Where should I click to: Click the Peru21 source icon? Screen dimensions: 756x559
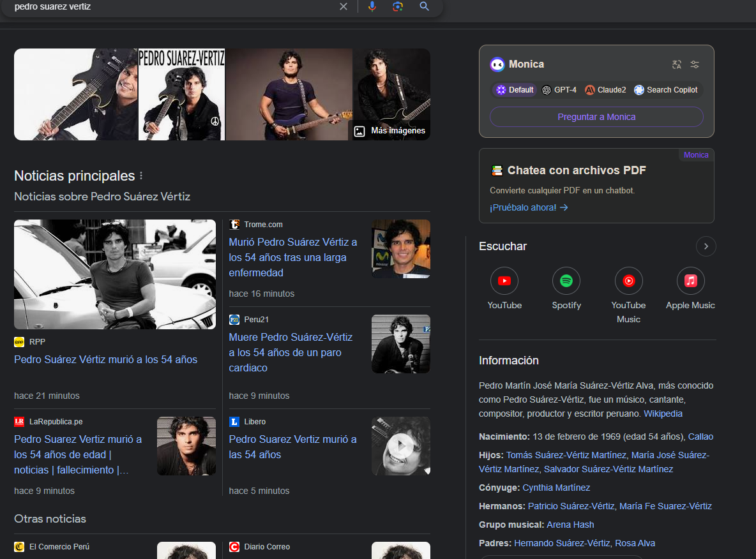click(x=234, y=320)
